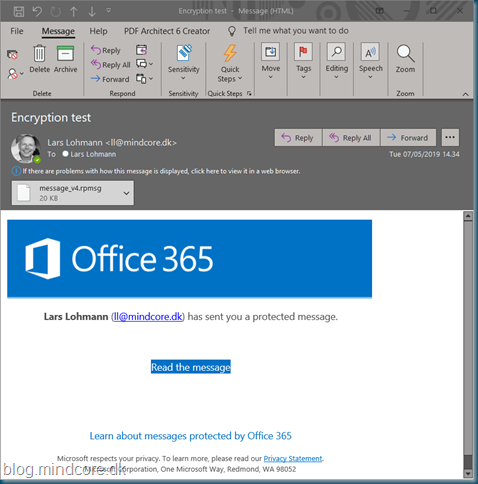Viewport: 478px width, 484px height.
Task: Open the Junk dropdown in Delete group
Action: [15, 74]
